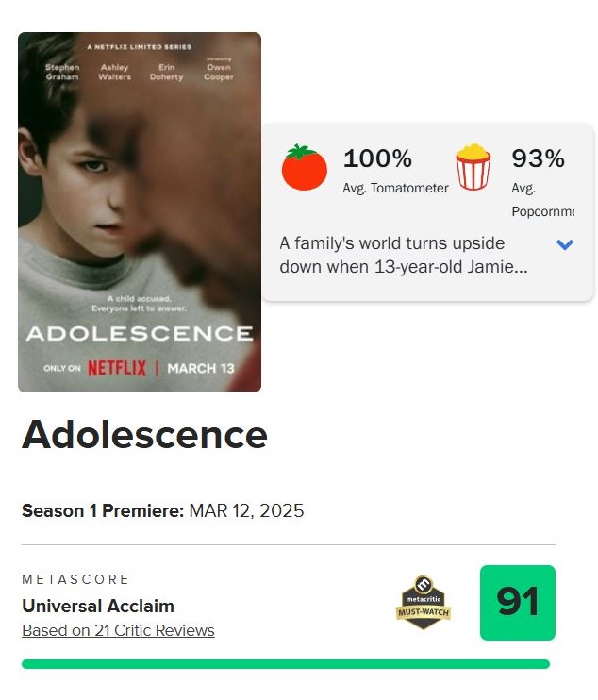
Task: Click the 'Avg. Popcornmeter' label
Action: pyautogui.click(x=542, y=199)
